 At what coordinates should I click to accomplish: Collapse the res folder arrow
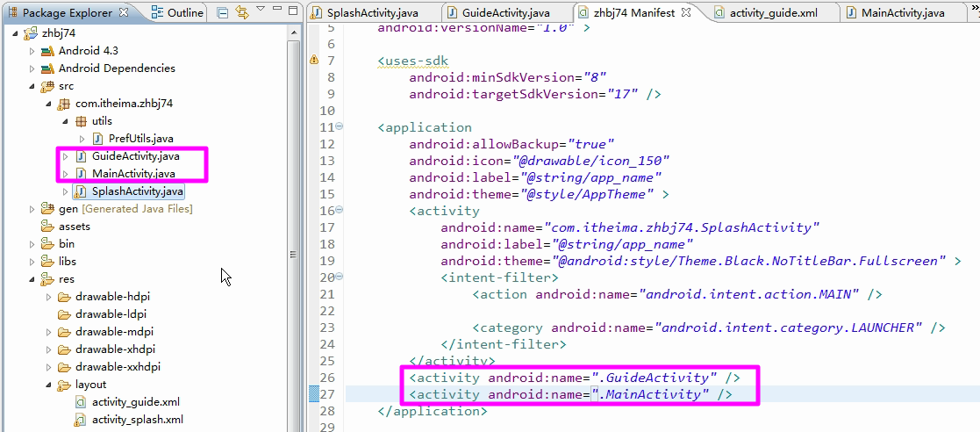(32, 279)
